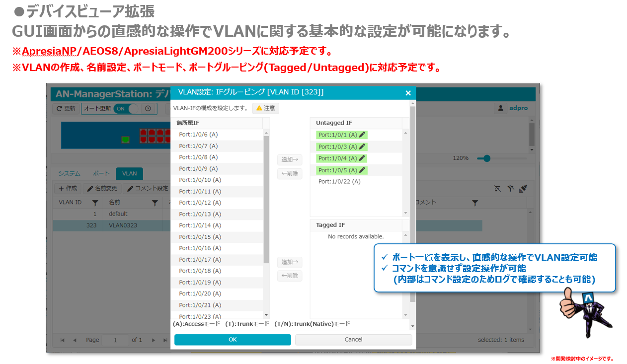
Task: Click the Untagged ←削除 remove button
Action: (290, 173)
